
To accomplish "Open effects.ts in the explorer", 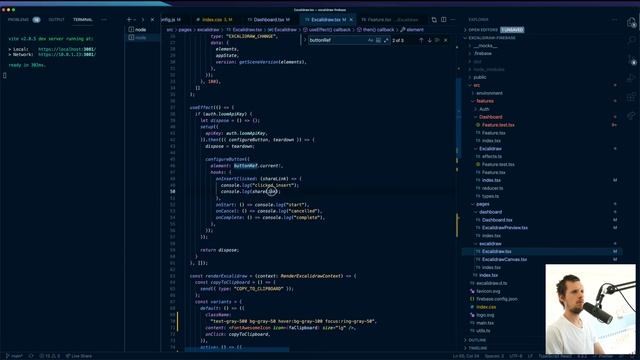I will [x=491, y=156].
